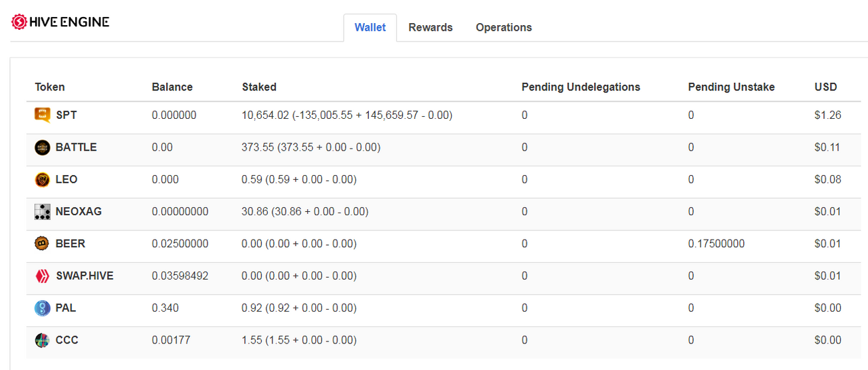The image size is (868, 370).
Task: Click the Pending Undelegations column header
Action: pos(580,87)
